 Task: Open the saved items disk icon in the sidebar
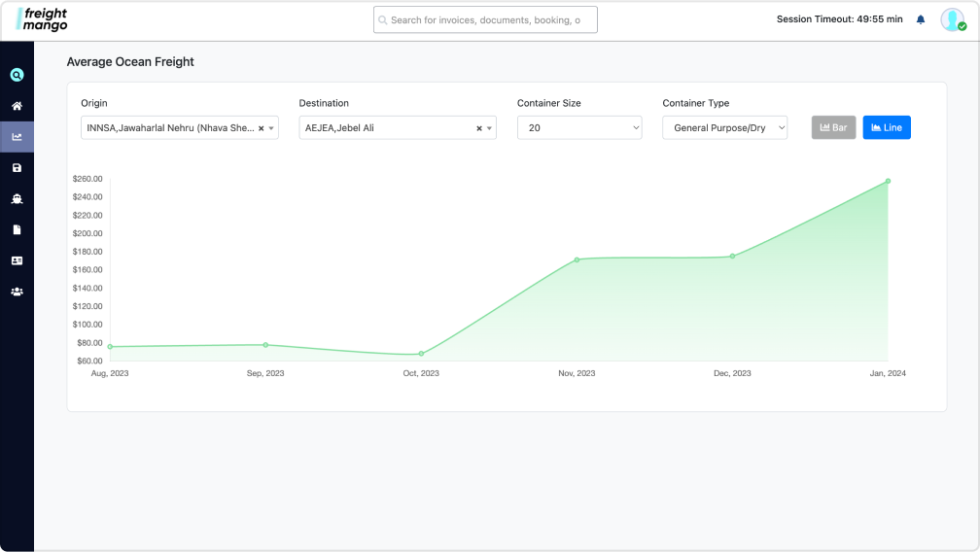coord(17,168)
